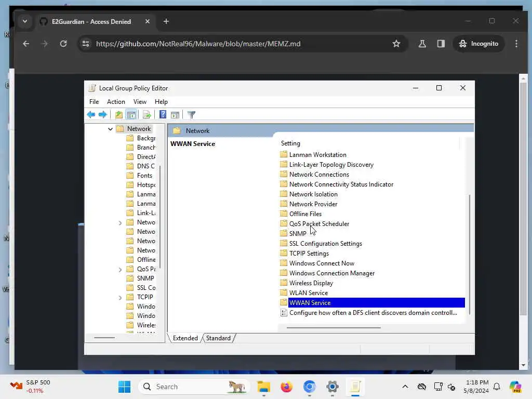Click the Chrome address bar URL
This screenshot has height=399, width=532.
(198, 44)
